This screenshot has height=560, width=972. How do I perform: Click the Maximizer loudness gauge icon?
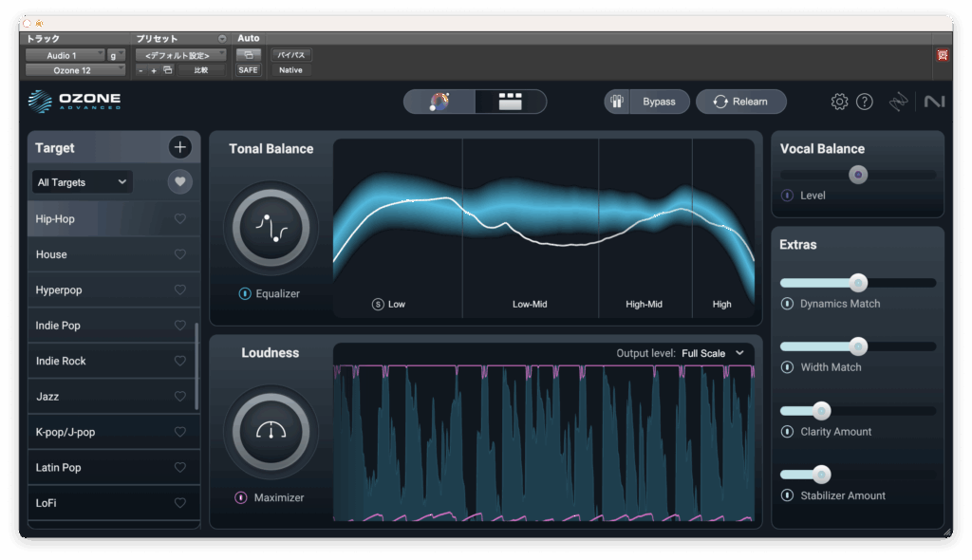pyautogui.click(x=271, y=431)
